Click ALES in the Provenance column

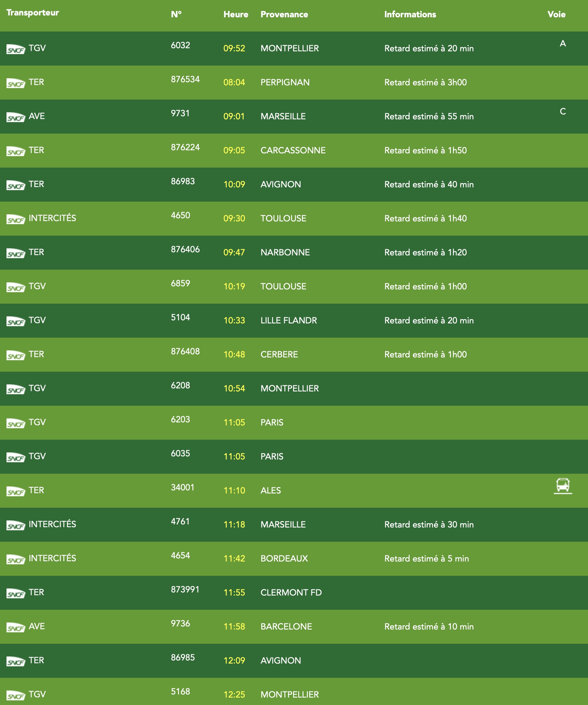pyautogui.click(x=271, y=490)
